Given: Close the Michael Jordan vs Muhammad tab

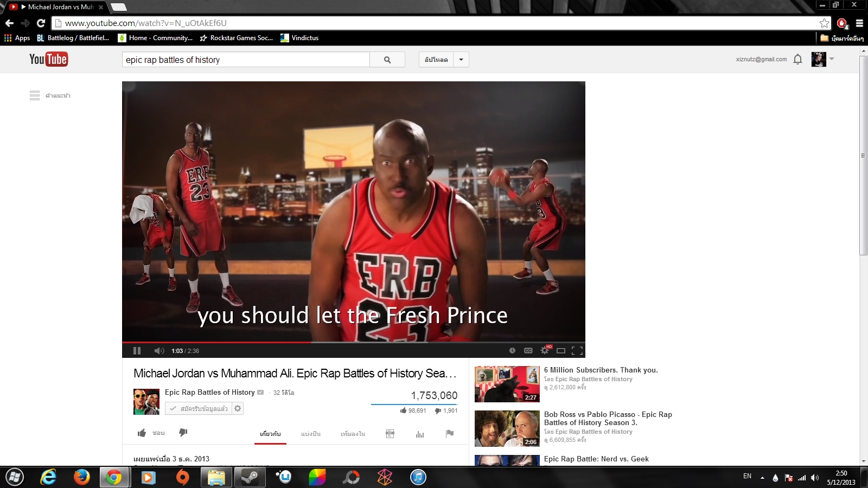Looking at the screenshot, I should 101,7.
